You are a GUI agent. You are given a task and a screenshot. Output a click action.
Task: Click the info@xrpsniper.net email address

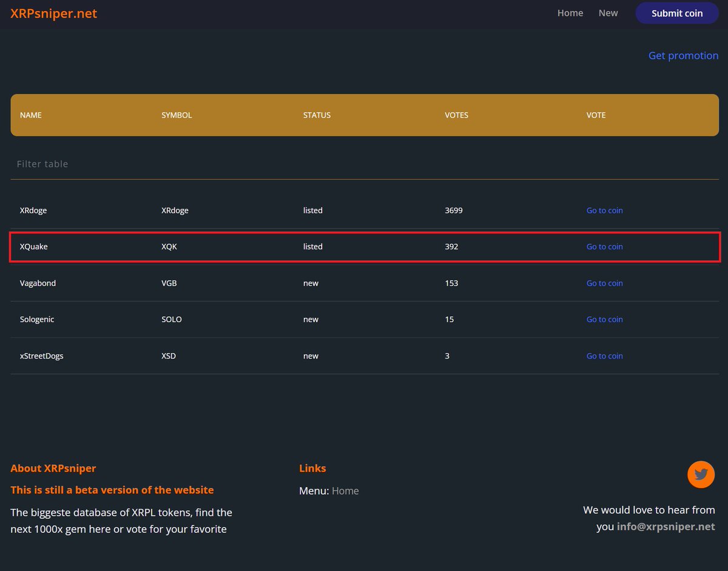tap(666, 527)
